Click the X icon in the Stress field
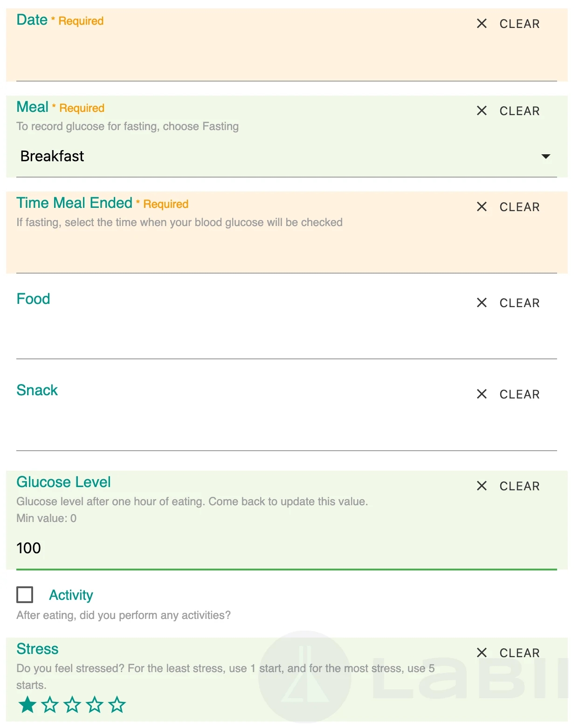This screenshot has height=728, width=579. point(482,652)
